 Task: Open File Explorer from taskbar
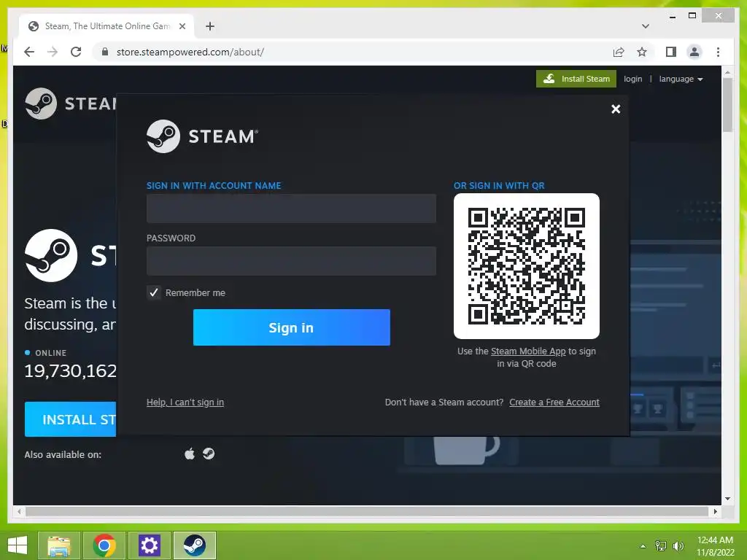(59, 545)
